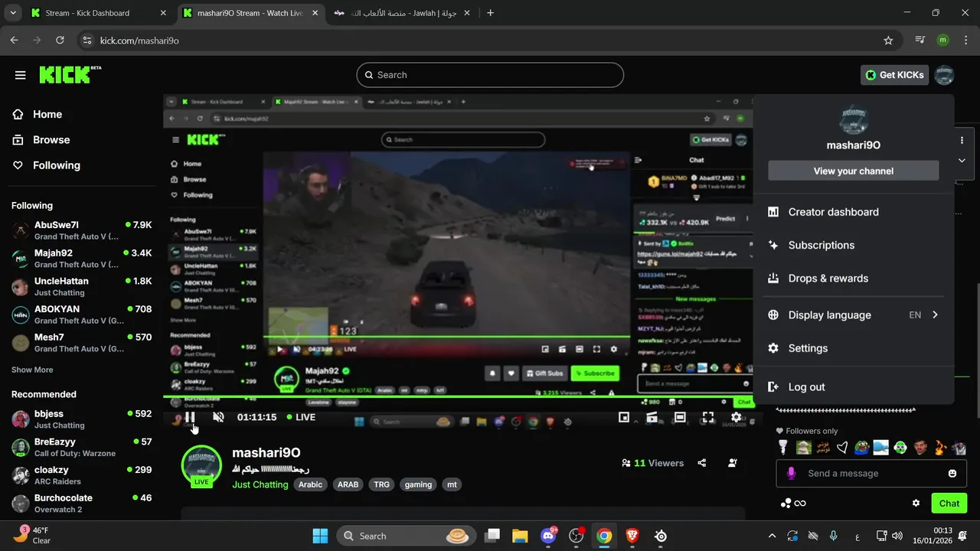Image resolution: width=980 pixels, height=551 pixels.
Task: Create a clip with the clip icon
Action: [652, 417]
